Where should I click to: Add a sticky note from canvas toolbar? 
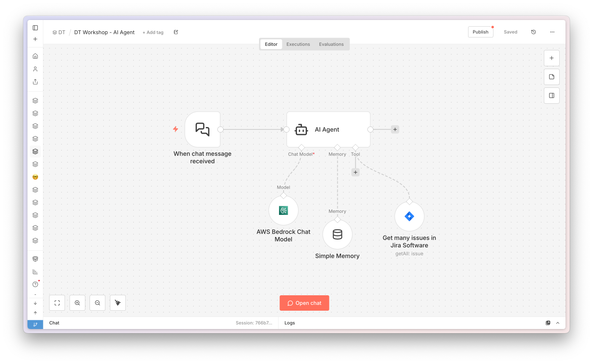click(552, 77)
